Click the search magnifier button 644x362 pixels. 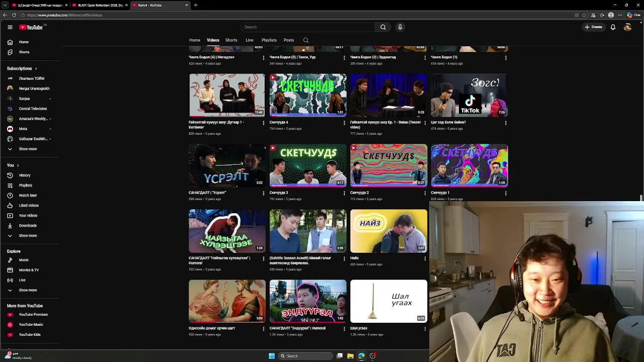pos(383,27)
